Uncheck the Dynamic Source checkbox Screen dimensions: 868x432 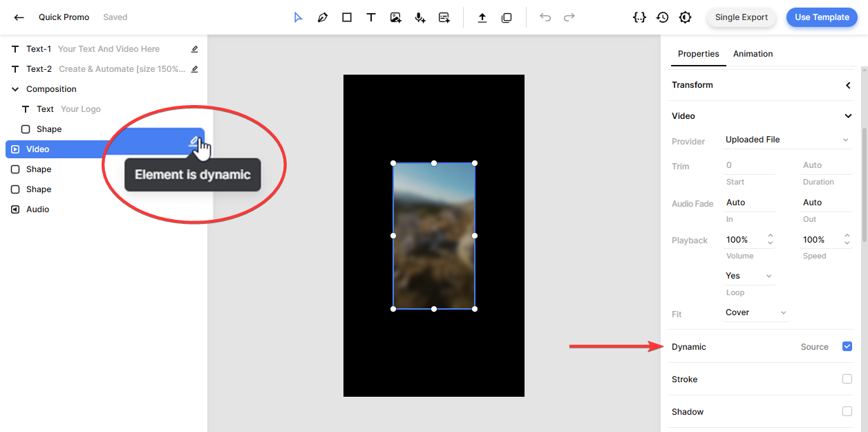point(847,346)
